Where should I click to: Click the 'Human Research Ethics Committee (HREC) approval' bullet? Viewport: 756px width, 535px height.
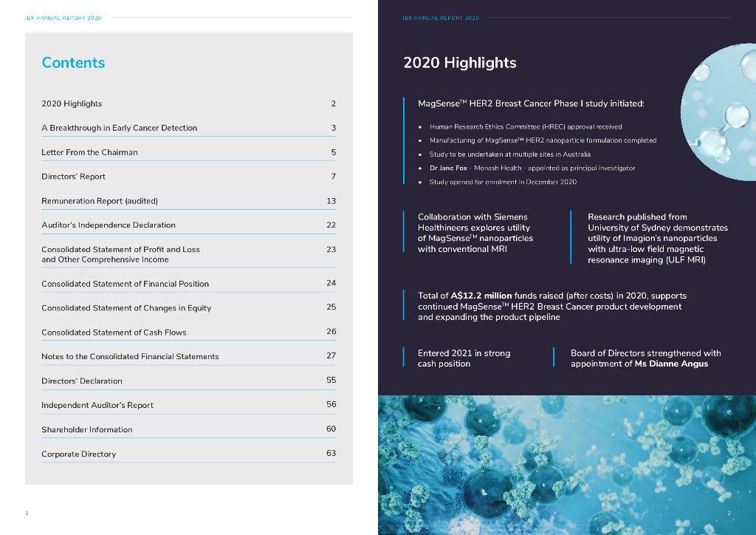point(526,127)
